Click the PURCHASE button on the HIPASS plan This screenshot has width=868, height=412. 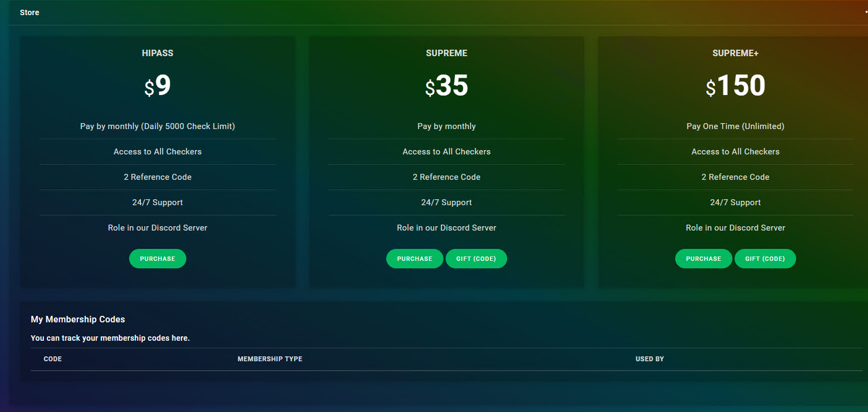(x=158, y=259)
